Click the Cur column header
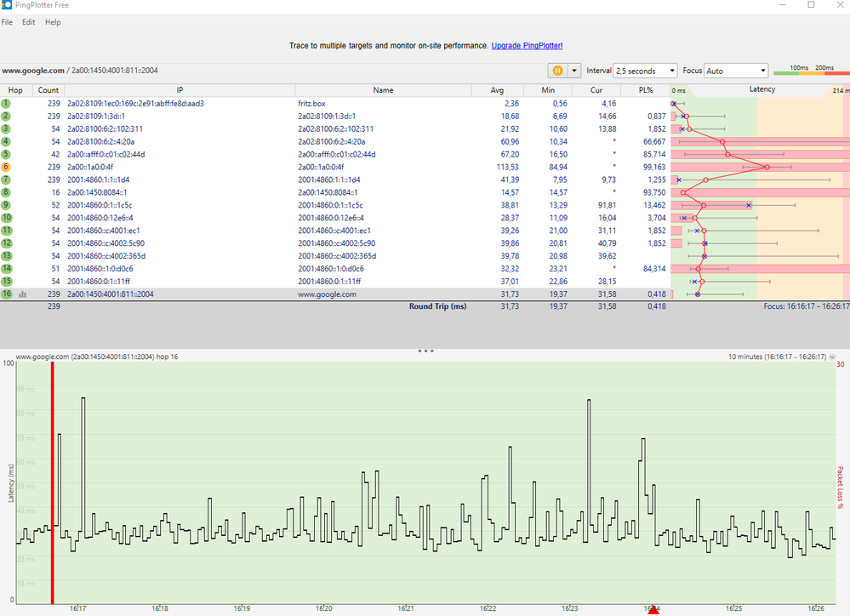The width and height of the screenshot is (850, 616). 596,90
